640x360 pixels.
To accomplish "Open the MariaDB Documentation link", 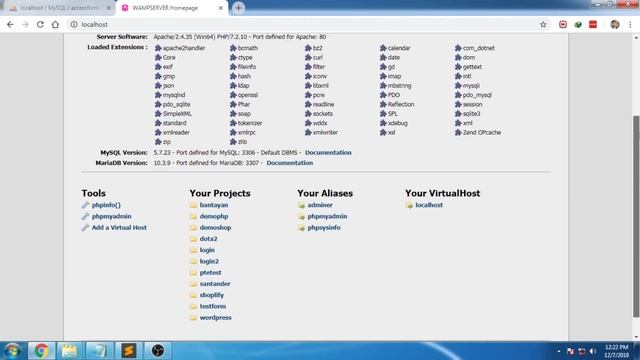I will [290, 163].
